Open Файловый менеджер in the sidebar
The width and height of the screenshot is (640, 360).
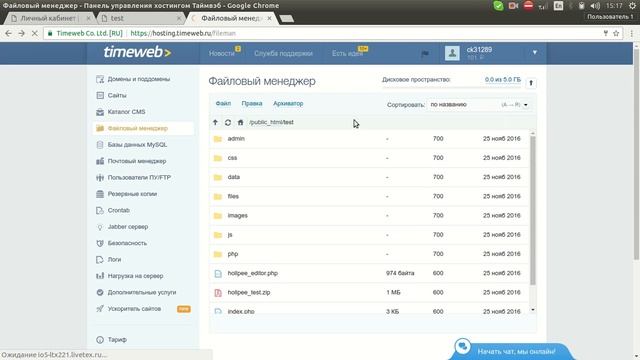(x=143, y=128)
